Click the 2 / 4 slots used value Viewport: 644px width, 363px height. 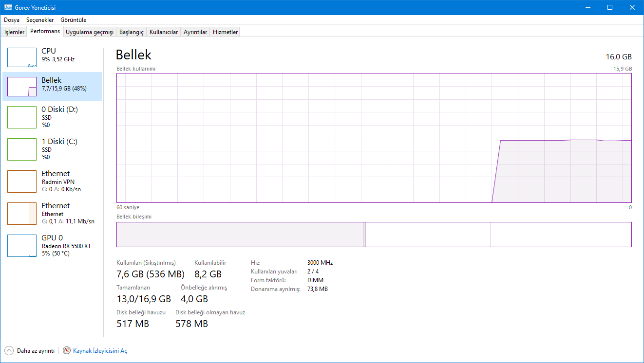(x=313, y=272)
